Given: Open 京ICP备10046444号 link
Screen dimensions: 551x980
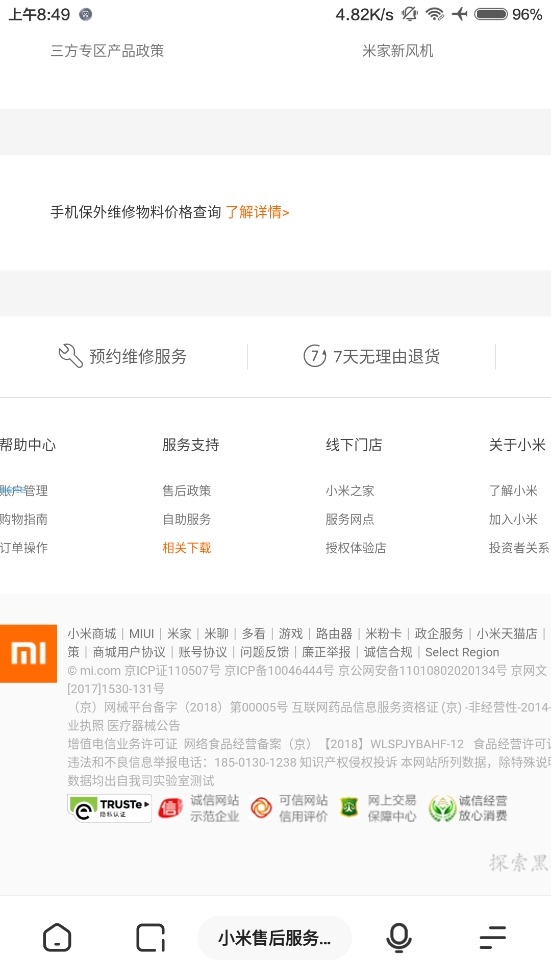Looking at the screenshot, I should tap(280, 670).
